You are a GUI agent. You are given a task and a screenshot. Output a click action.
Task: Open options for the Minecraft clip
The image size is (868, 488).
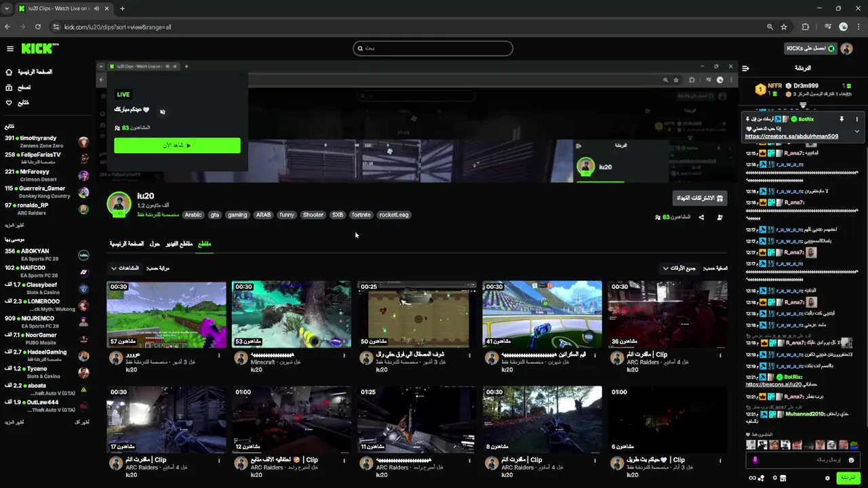344,355
